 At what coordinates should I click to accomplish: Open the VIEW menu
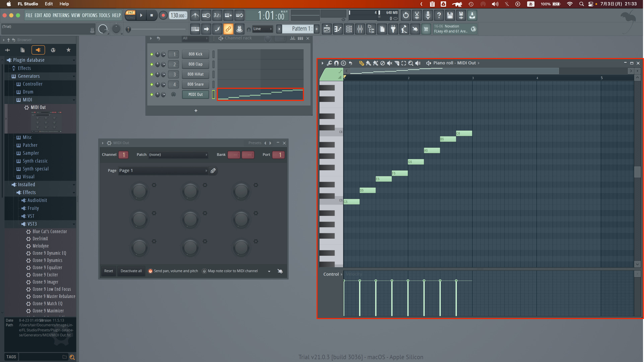pos(76,15)
